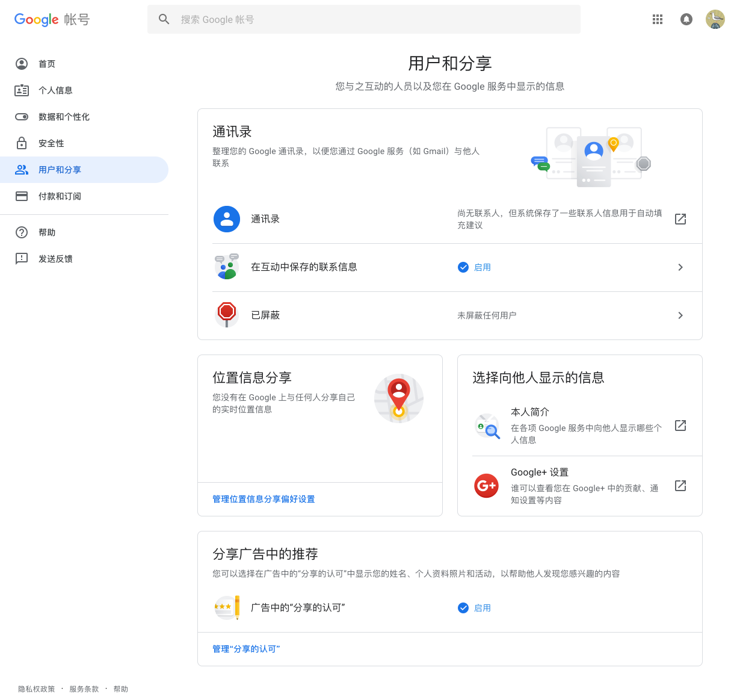Open the Google apps grid icon
This screenshot has width=737, height=700.
658,19
